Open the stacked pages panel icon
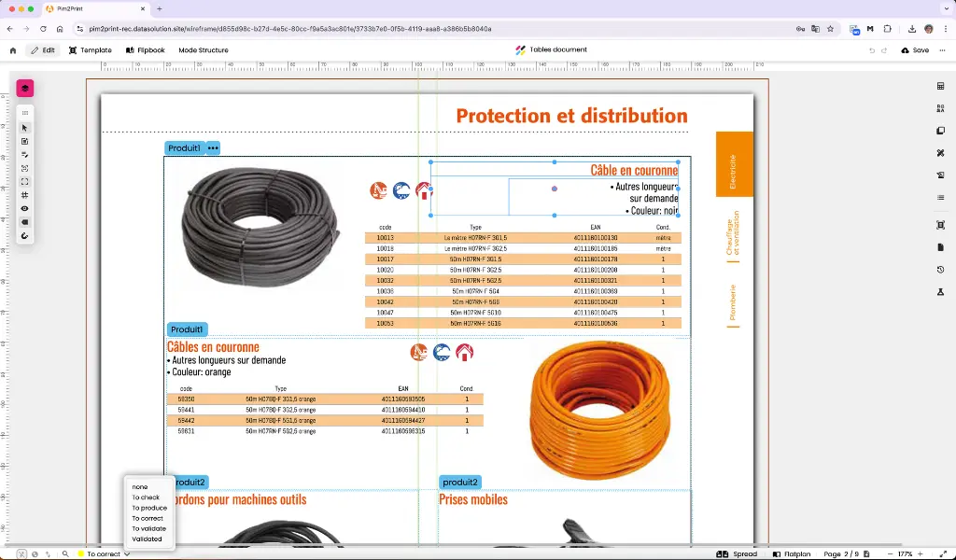Viewport: 956px width, 560px height. pyautogui.click(x=941, y=131)
